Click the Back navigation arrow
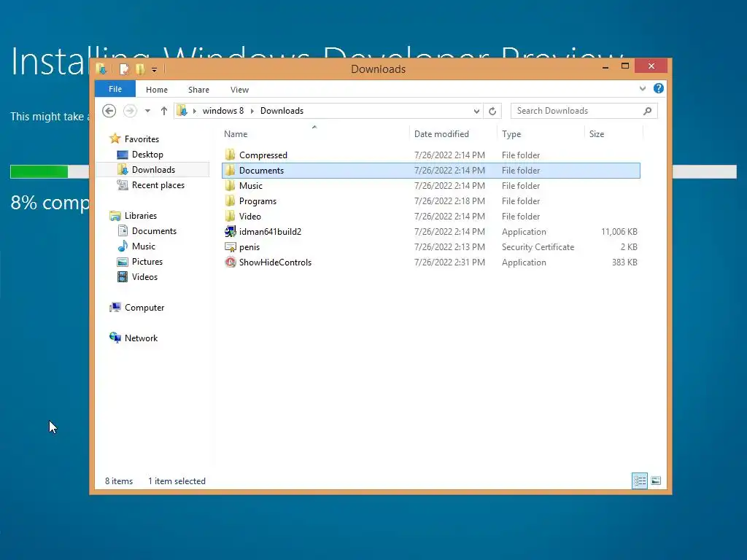The image size is (747, 560). [109, 111]
